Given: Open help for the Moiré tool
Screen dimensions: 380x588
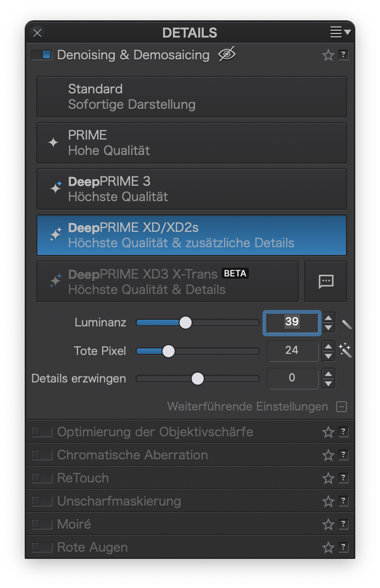Looking at the screenshot, I should coord(343,524).
